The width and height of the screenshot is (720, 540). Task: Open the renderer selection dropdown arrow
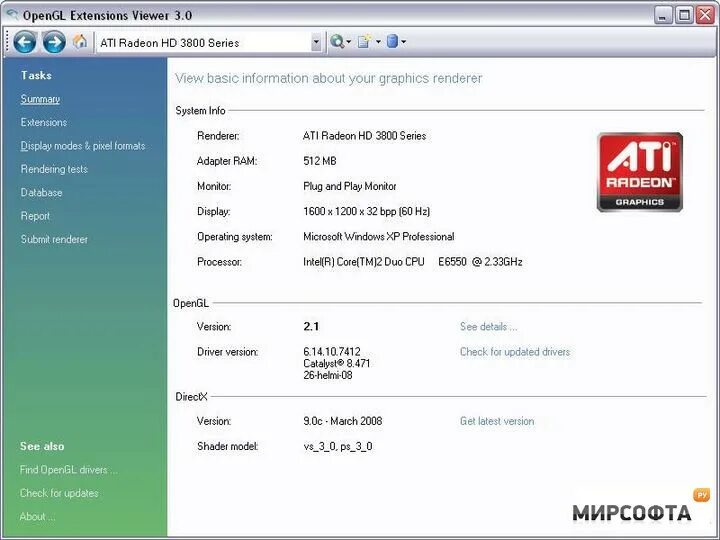coord(316,42)
